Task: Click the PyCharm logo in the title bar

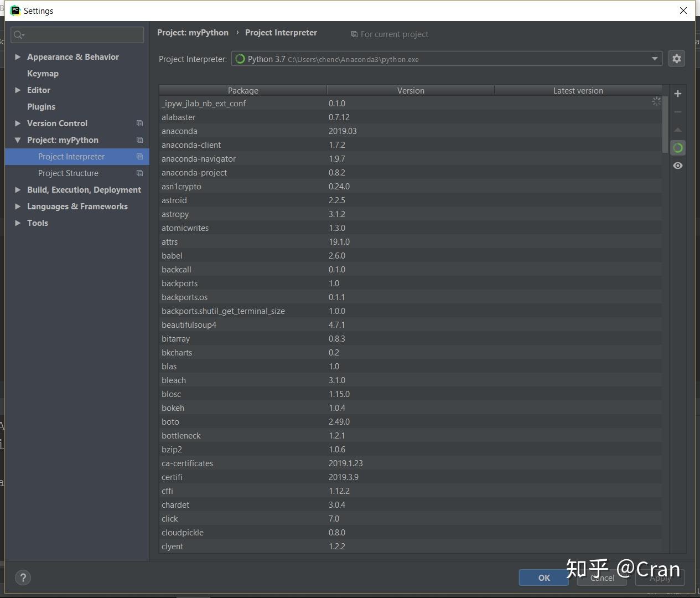Action: point(15,10)
